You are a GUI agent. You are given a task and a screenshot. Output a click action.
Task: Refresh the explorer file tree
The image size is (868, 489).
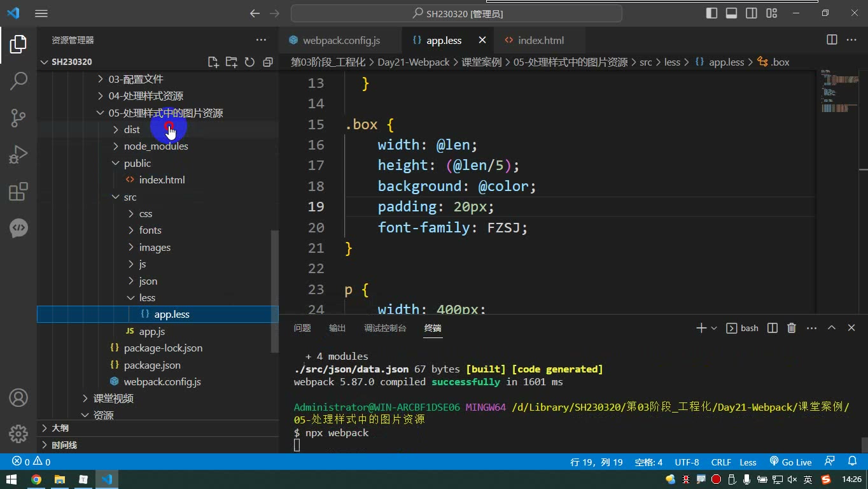click(x=249, y=62)
